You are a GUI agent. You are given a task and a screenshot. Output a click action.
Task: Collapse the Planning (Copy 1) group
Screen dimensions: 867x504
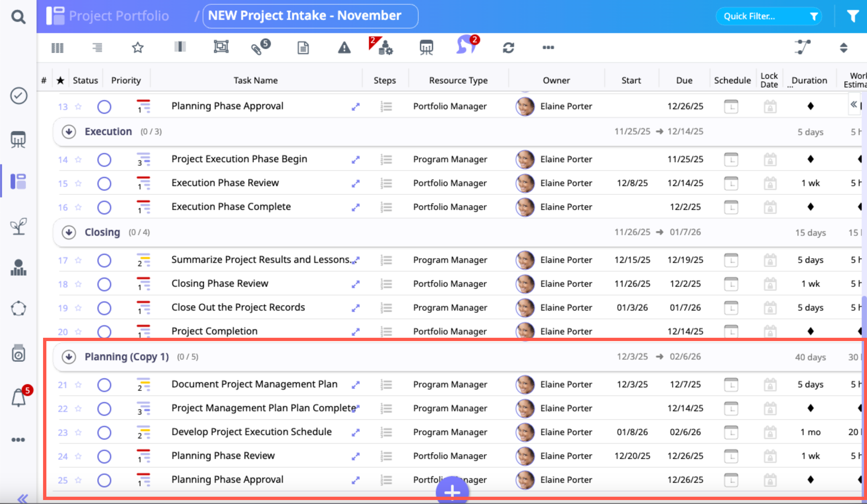(x=69, y=357)
